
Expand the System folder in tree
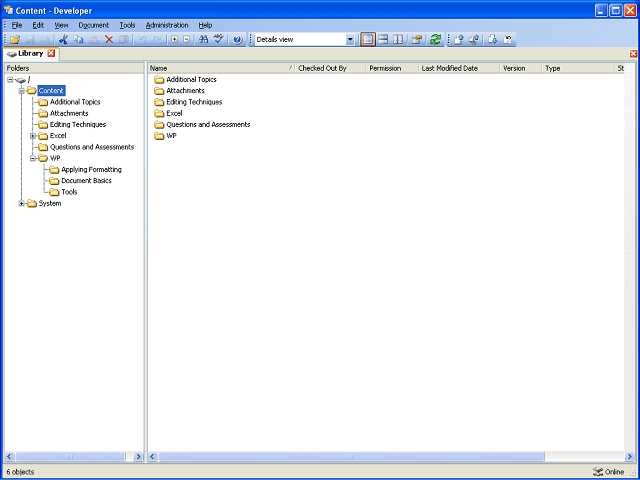22,203
